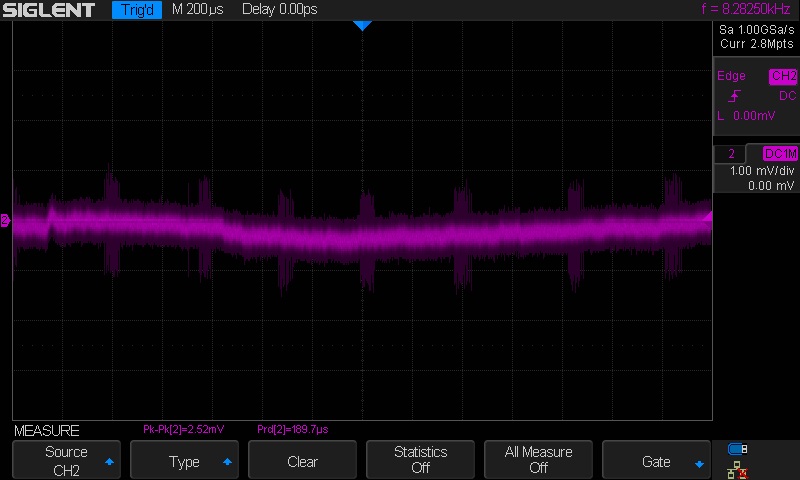Click the SIGLENT logo
This screenshot has height=480, width=800.
pos(48,10)
